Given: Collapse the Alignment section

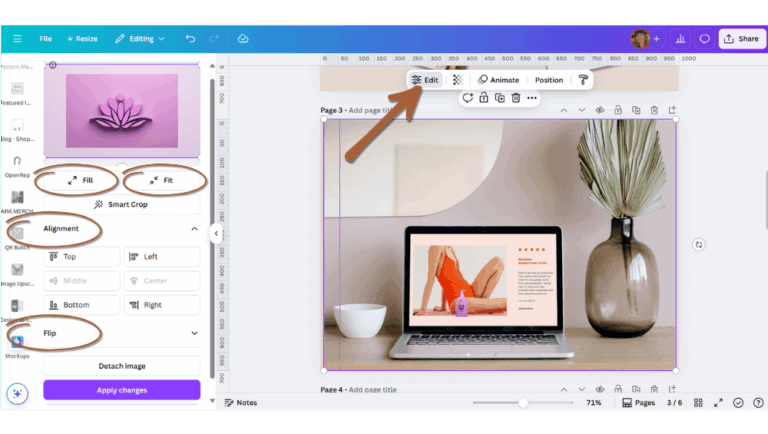Looking at the screenshot, I should (x=194, y=229).
